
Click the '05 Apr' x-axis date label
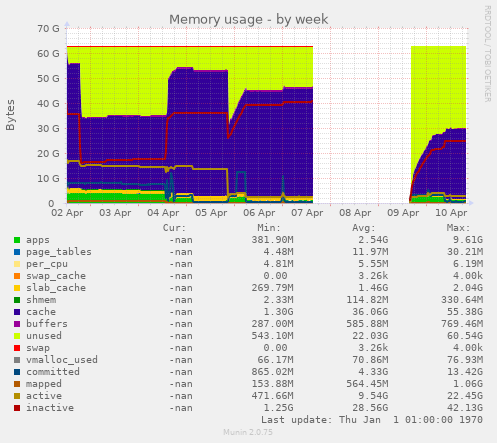tap(211, 213)
